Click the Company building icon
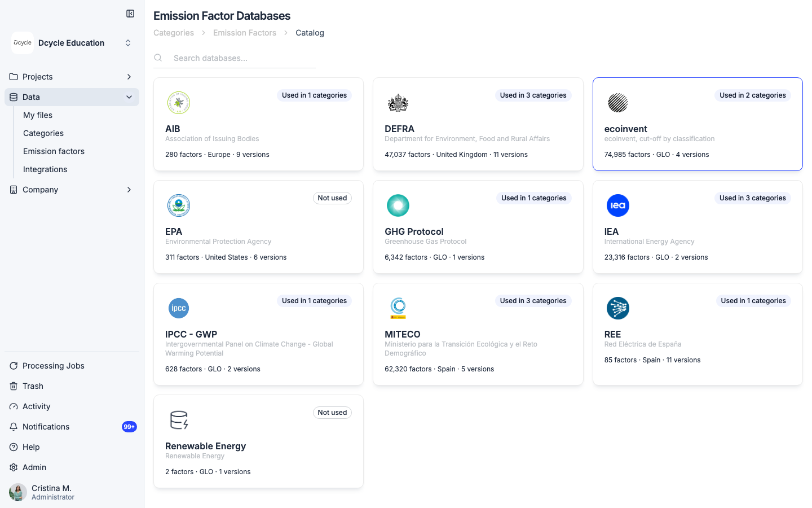Screen dimensions: 812x508 [14, 190]
